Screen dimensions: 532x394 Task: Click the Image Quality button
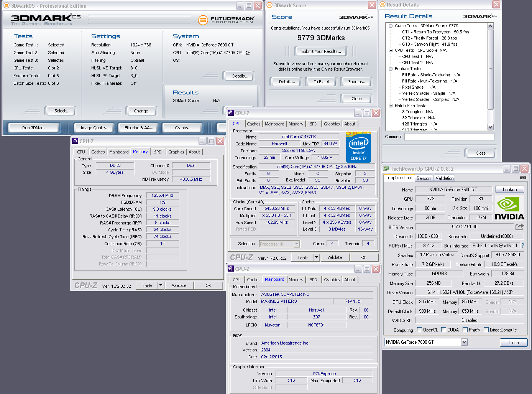(x=95, y=128)
